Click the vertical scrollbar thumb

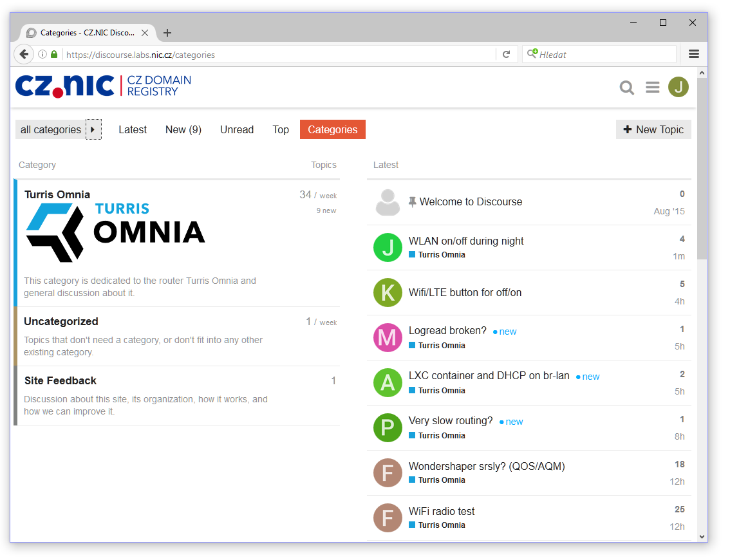702,169
